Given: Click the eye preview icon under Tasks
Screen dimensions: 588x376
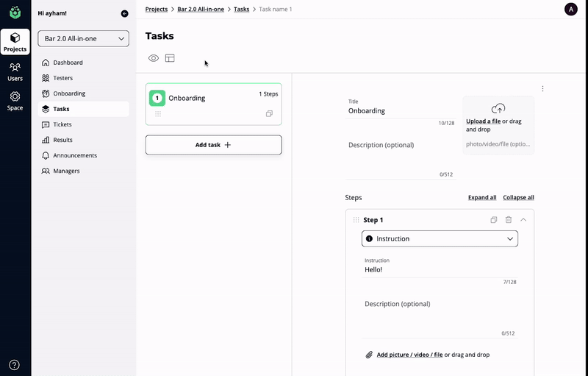Looking at the screenshot, I should [154, 58].
